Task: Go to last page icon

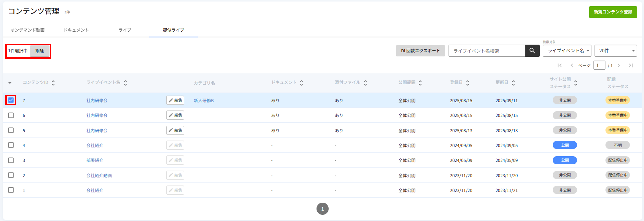Action: [631, 66]
